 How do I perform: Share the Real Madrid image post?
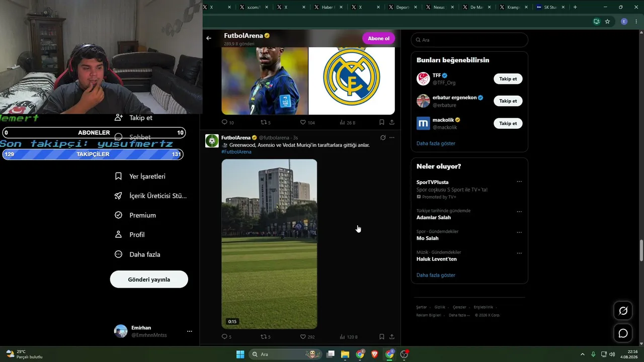[x=392, y=122]
